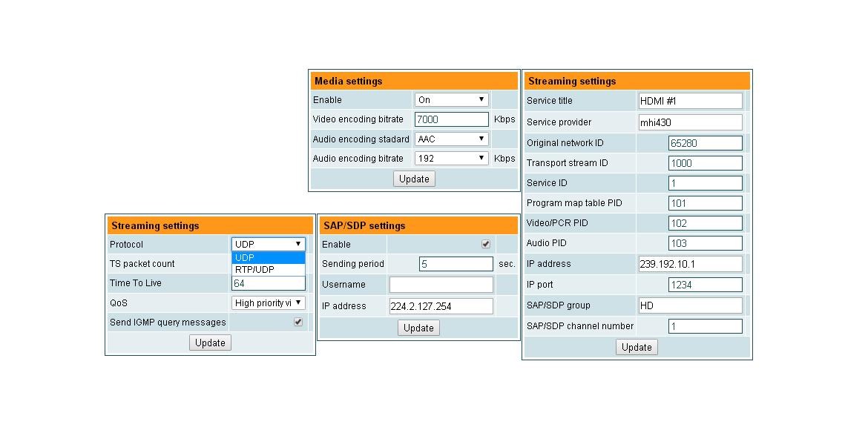Click Update in right Streaming settings panel
868x430 pixels.
pyautogui.click(x=637, y=347)
